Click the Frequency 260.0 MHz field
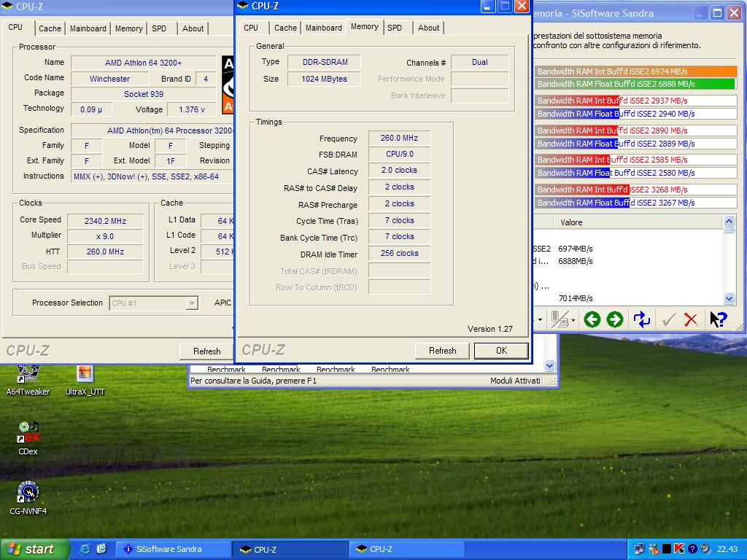The image size is (747, 560). [x=399, y=138]
